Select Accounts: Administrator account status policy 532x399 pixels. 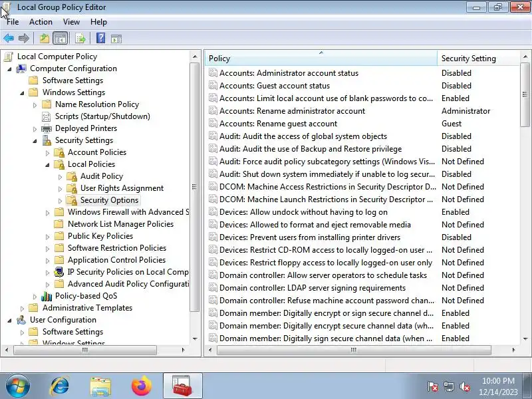coord(289,73)
